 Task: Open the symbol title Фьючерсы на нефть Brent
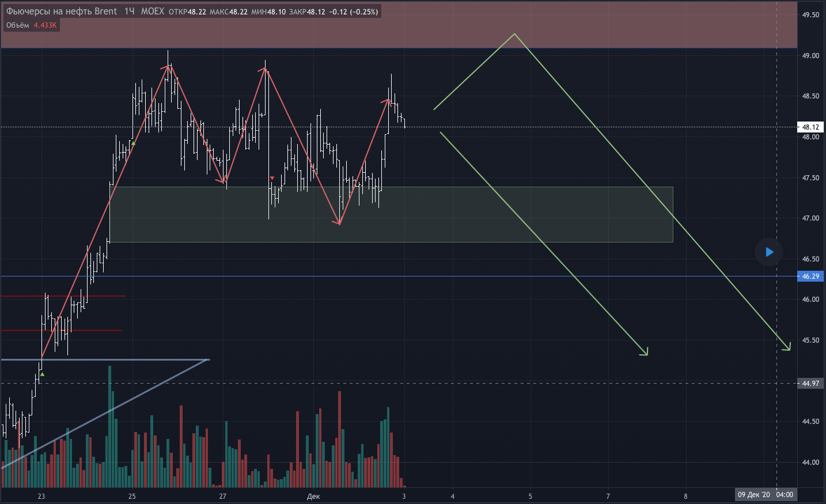coord(62,12)
